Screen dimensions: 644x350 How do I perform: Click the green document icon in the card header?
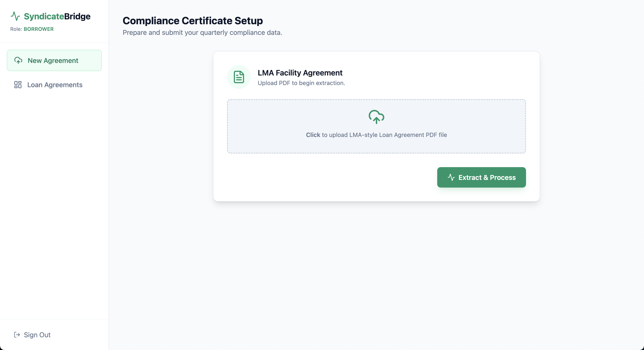tap(239, 77)
